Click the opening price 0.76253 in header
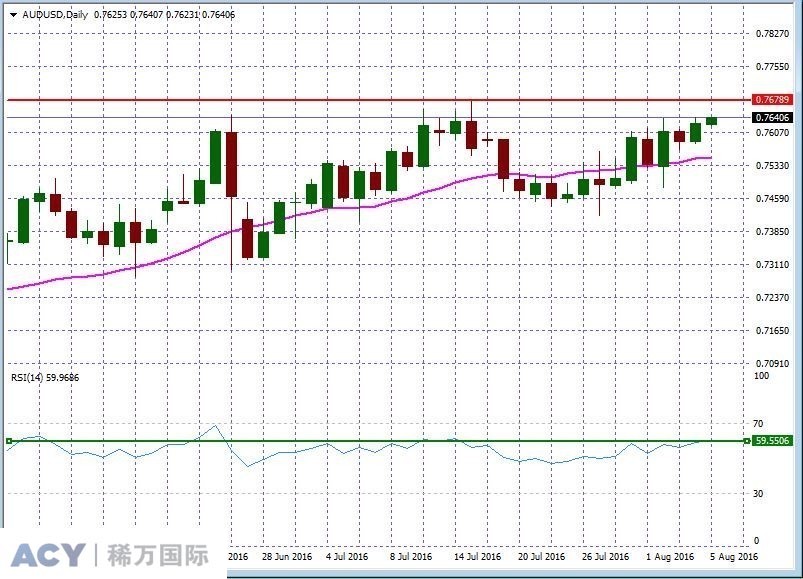Viewport: 803px width, 579px height. click(110, 15)
